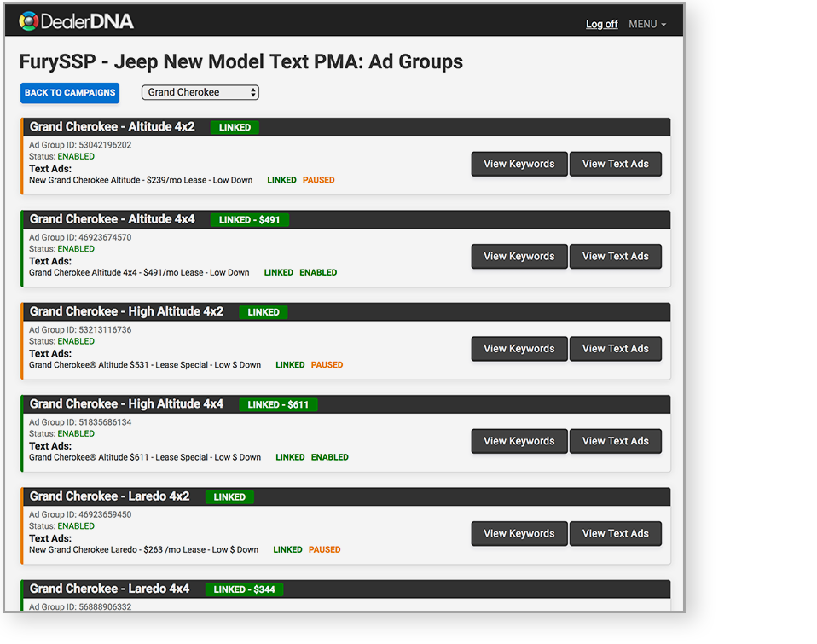Viewport: 817px width, 644px height.
Task: Click ENABLED status on $491/mo ad
Action: coord(318,272)
